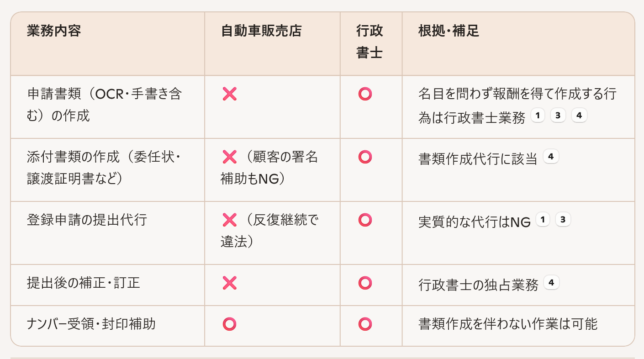The height and width of the screenshot is (359, 644).
Task: Click 行政書士 circle icon in ナンバー受領 row
Action: [365, 324]
